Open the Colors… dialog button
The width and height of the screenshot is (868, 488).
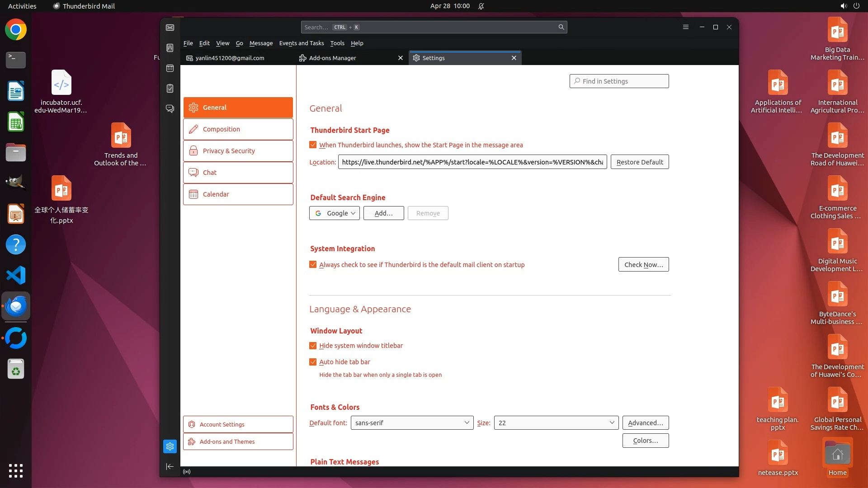pyautogui.click(x=645, y=441)
